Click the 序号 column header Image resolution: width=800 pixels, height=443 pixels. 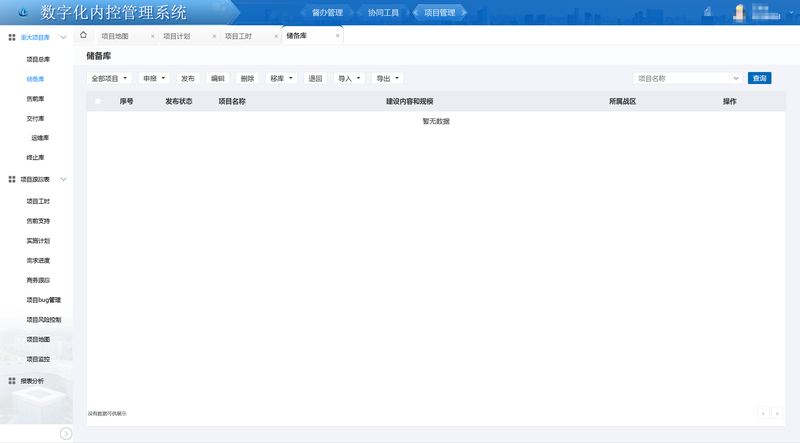click(127, 101)
